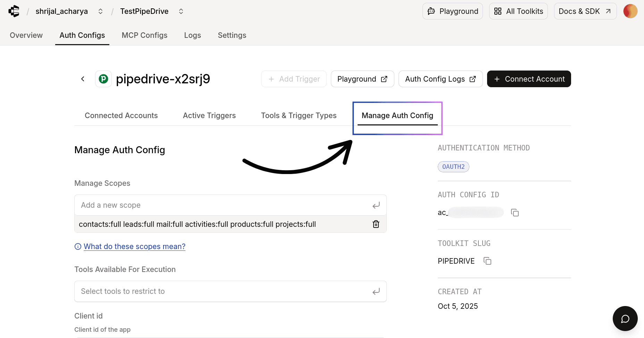Switch to the MCP Configs tab
This screenshot has height=338, width=644.
click(144, 35)
